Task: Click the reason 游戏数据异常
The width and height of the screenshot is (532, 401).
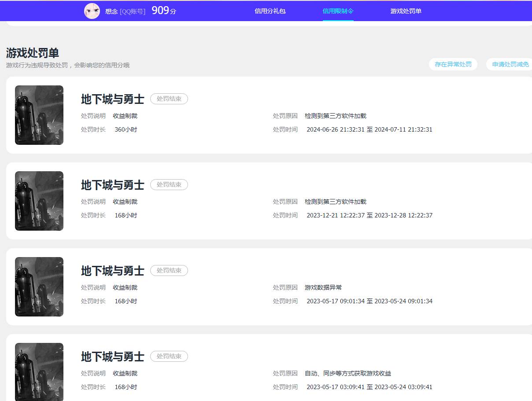Action: coord(323,287)
